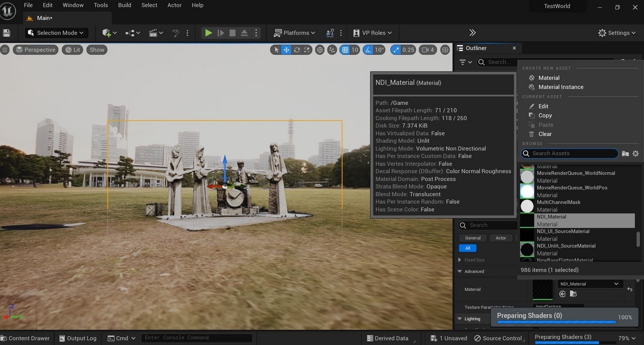Open play options three-dot menu
Viewport: 644px width, 345px height.
coord(257,33)
